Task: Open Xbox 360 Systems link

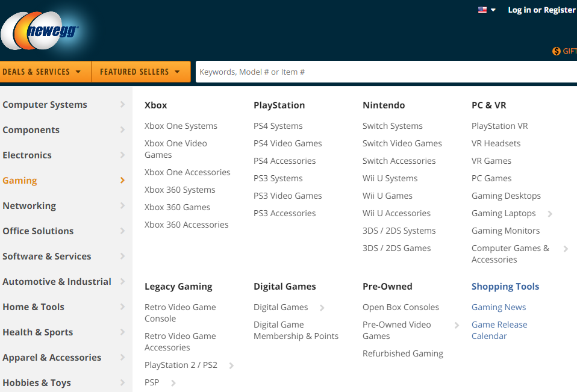Action: (x=180, y=190)
